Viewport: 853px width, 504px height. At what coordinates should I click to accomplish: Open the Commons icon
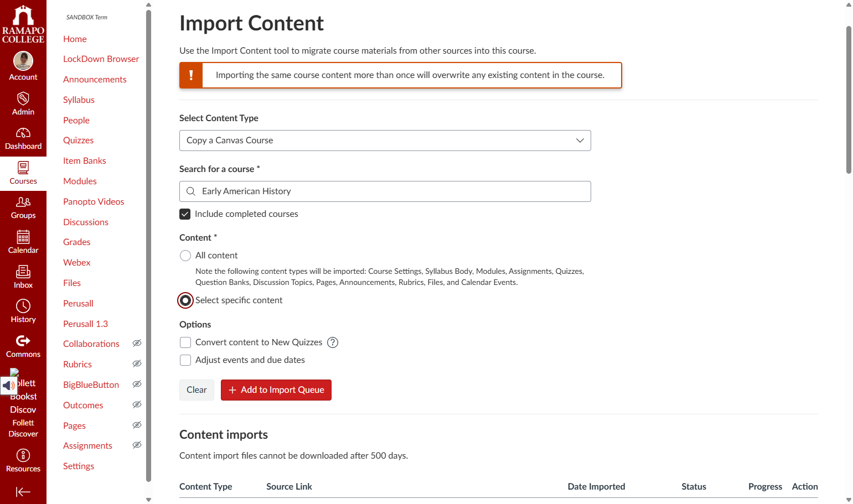click(x=23, y=341)
